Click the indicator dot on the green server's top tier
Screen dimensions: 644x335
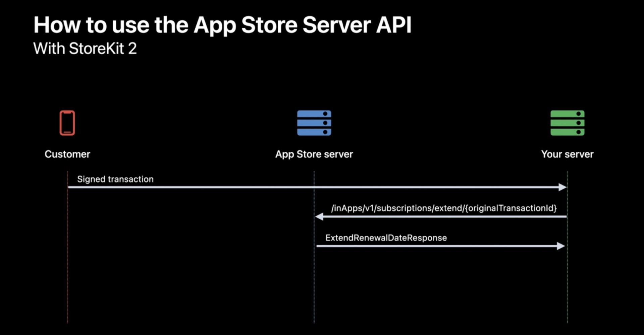click(x=579, y=113)
